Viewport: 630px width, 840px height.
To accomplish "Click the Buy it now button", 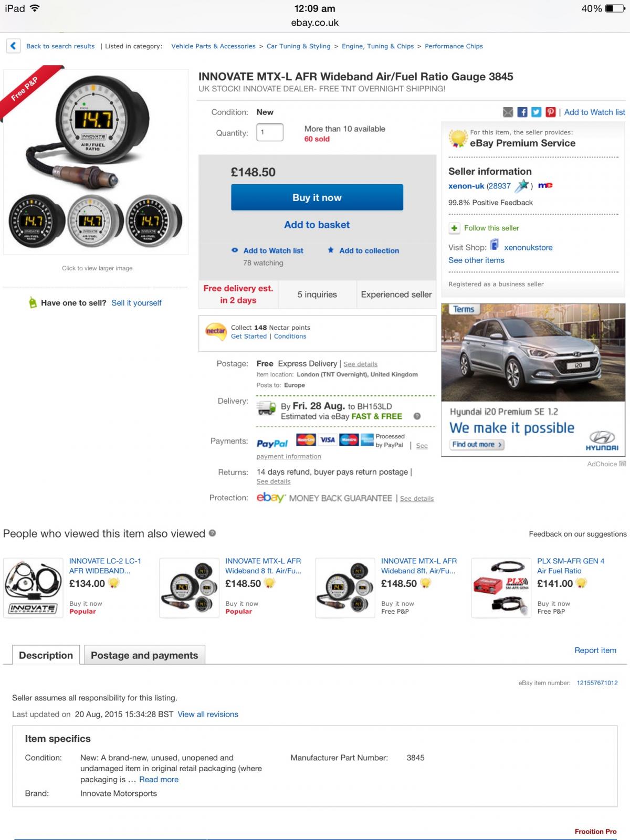I will point(317,197).
